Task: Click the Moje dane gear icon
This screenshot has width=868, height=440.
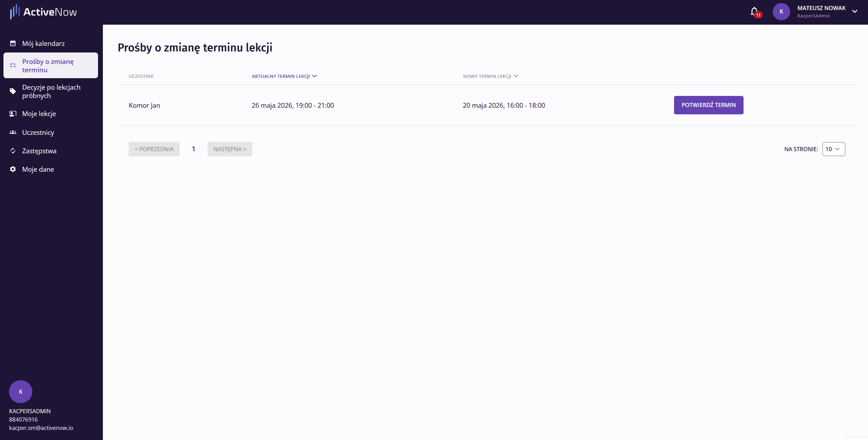Action: (13, 169)
